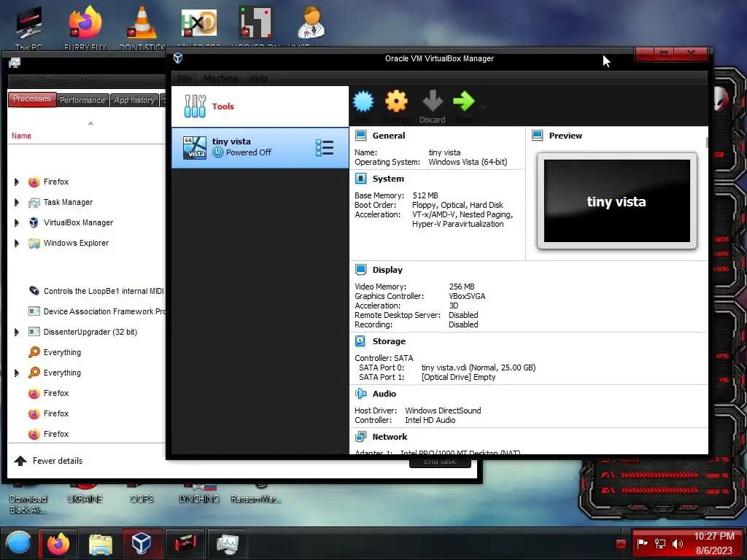Open the Start button's dropdown arrow
Viewport: 747px width, 560px height.
pos(484,106)
